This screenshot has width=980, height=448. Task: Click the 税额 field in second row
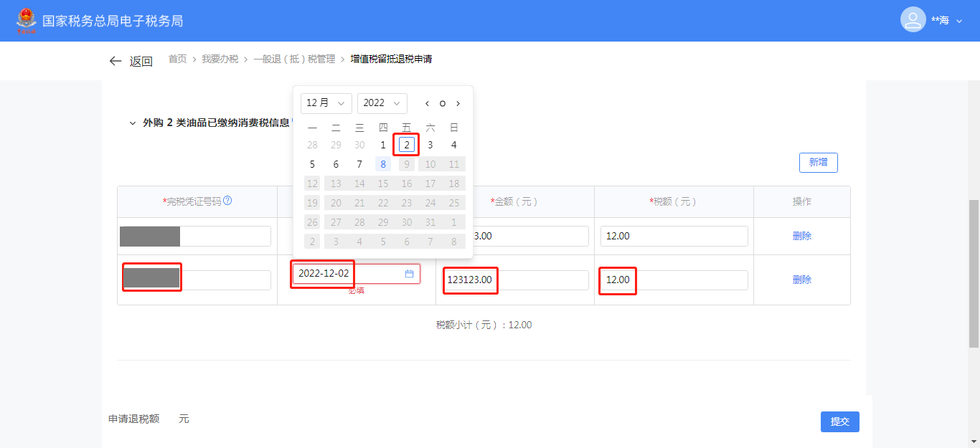coord(674,280)
